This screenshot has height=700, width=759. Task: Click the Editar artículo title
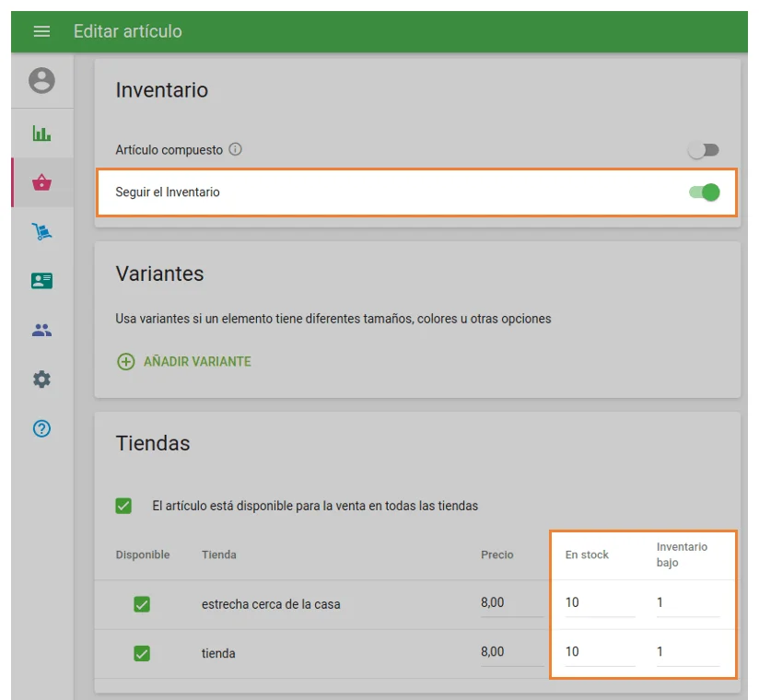click(128, 31)
